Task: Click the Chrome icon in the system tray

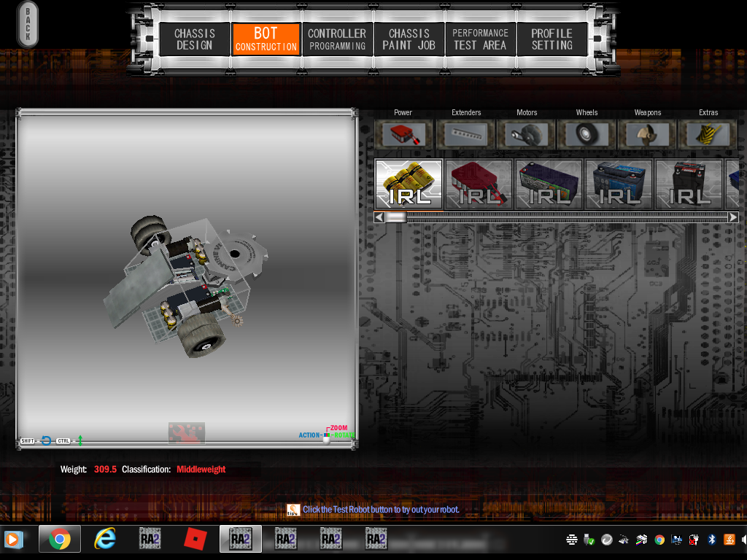Action: pos(659,540)
